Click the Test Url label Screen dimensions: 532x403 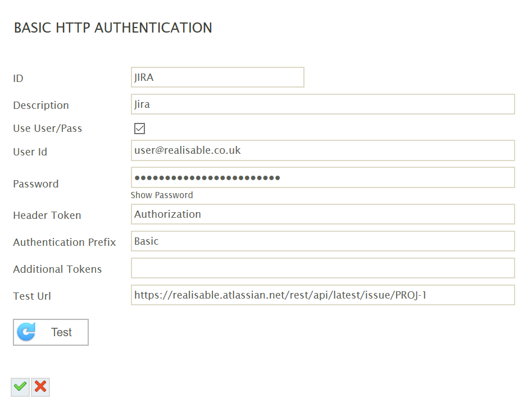pos(32,296)
